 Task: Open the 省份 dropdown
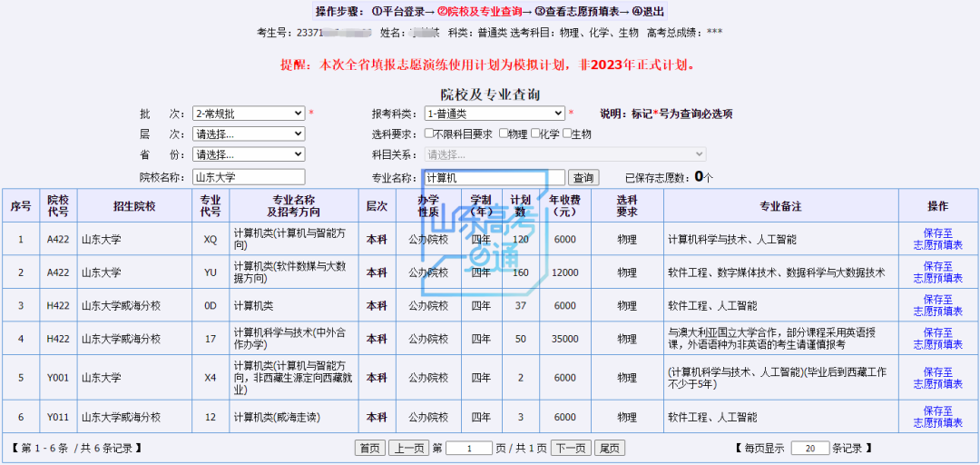249,154
